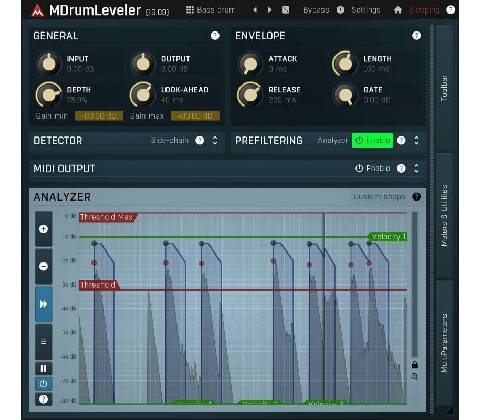This screenshot has width=480, height=420.
Task: Click the home icon in top bar
Action: pyautogui.click(x=397, y=10)
